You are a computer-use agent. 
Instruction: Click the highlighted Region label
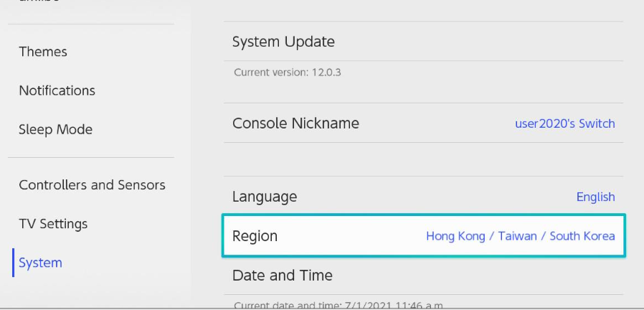pos(255,236)
